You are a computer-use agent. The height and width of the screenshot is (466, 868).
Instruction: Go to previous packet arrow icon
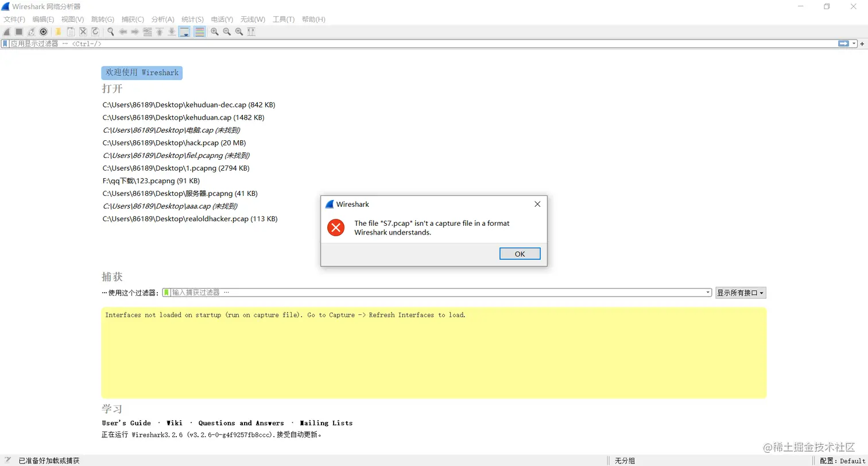click(x=122, y=32)
